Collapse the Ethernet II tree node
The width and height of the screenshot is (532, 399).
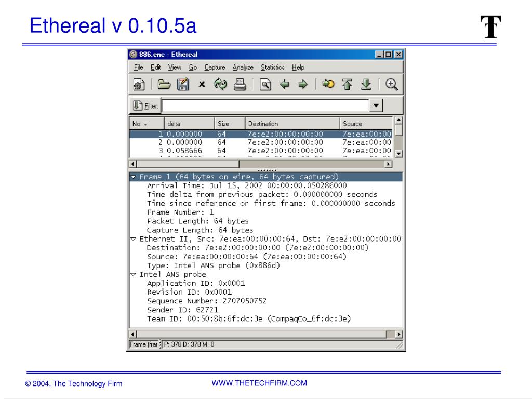coord(134,239)
